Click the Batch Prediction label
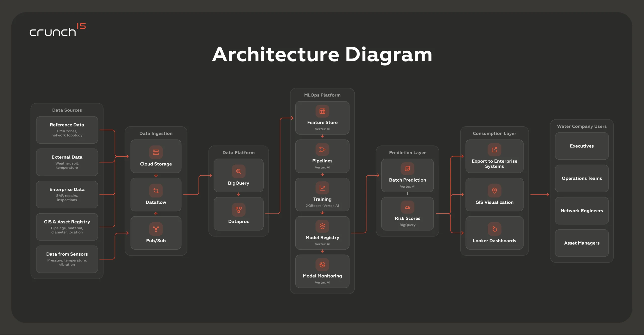644x335 pixels. click(x=407, y=180)
